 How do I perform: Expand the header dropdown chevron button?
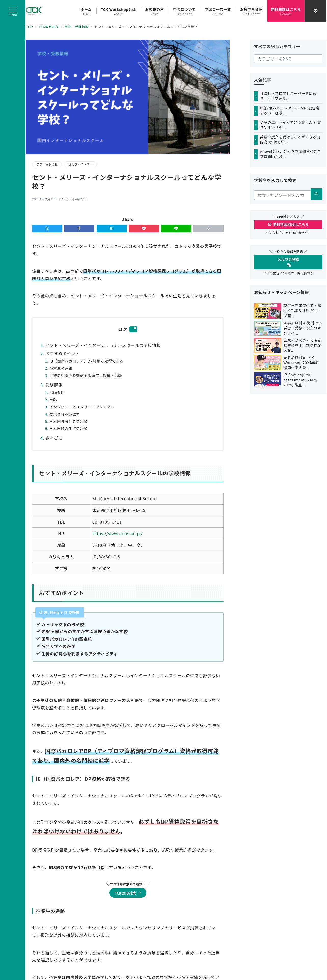pos(315,11)
